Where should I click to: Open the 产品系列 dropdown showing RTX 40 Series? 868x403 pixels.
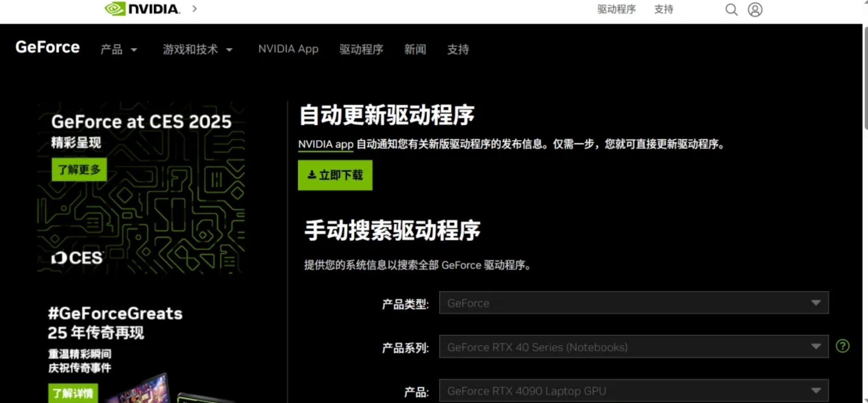(x=633, y=347)
